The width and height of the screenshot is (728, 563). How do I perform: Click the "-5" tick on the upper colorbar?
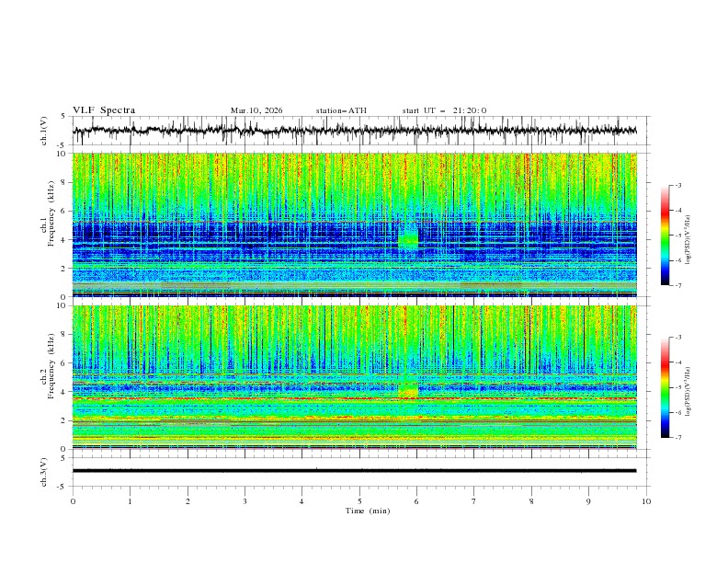677,236
